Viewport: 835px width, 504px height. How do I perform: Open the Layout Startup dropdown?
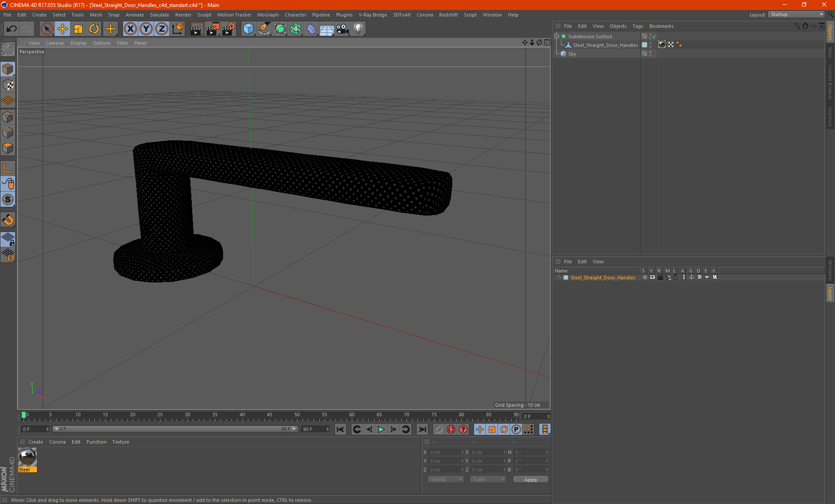pyautogui.click(x=796, y=14)
